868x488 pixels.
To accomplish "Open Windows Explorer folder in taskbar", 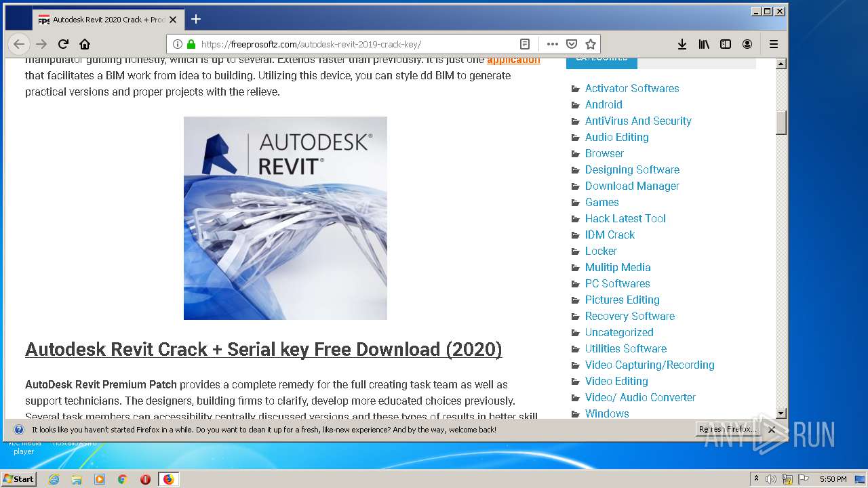I will pyautogui.click(x=77, y=479).
